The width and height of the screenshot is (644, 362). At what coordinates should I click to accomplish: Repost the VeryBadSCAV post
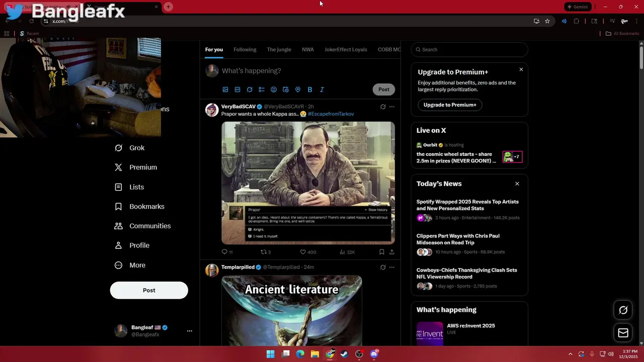[x=265, y=252]
